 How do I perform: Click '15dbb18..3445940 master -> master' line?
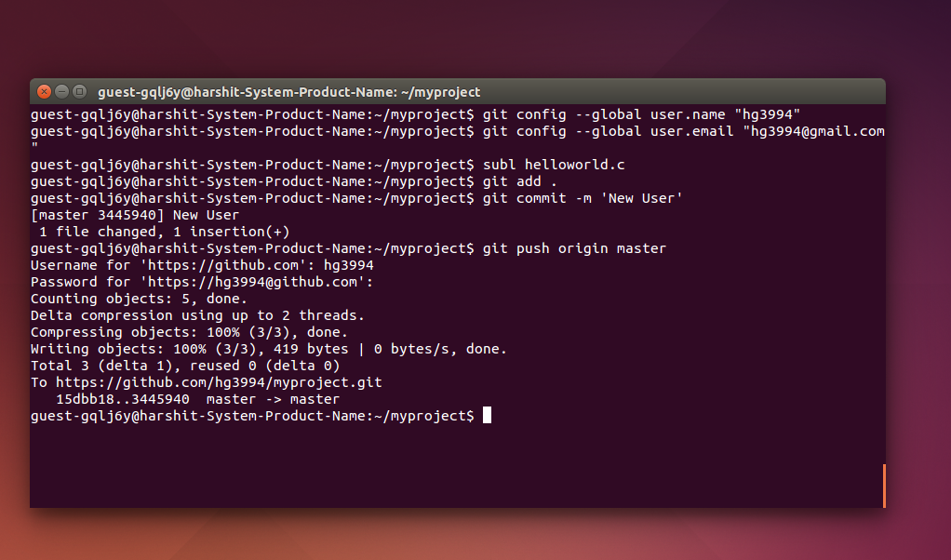click(197, 399)
